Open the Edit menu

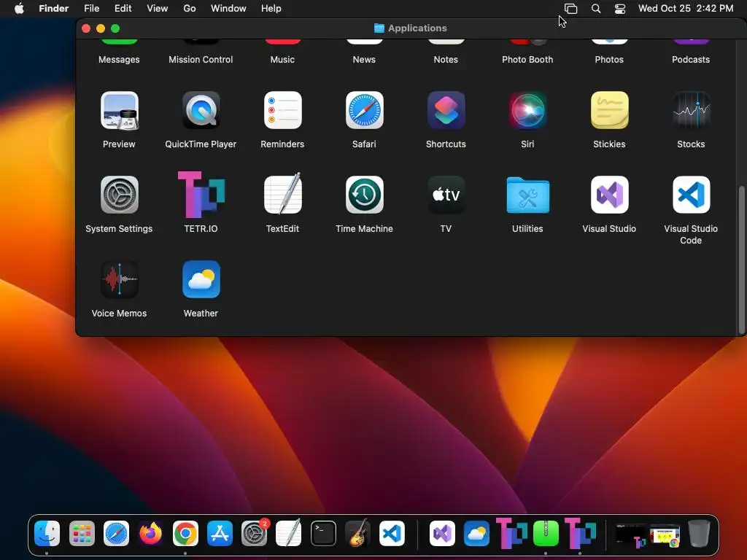(123, 9)
